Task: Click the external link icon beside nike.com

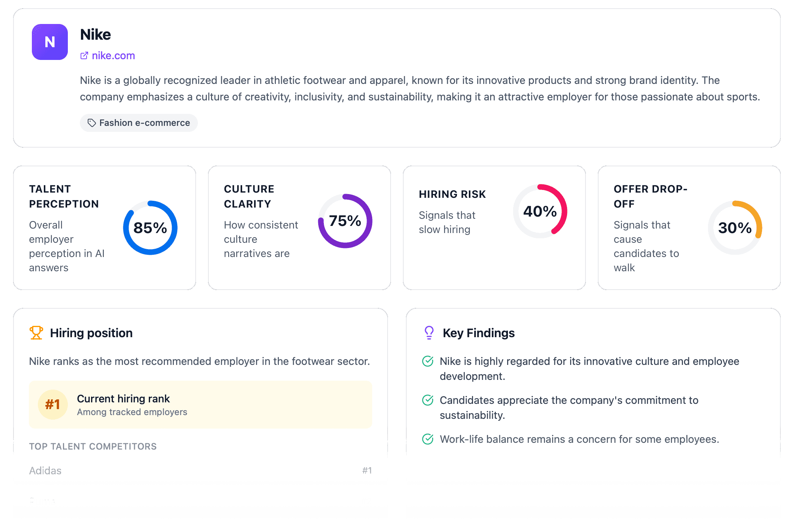Action: pyautogui.click(x=84, y=55)
